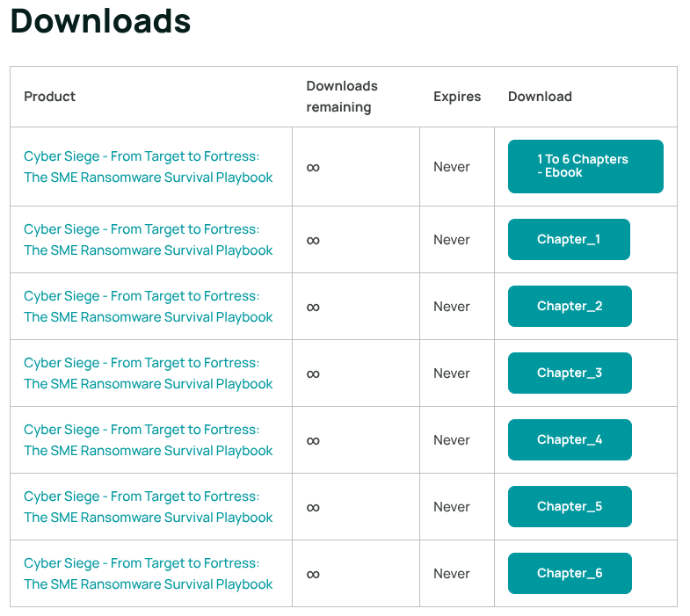Click Never in the Chapter_5 row
This screenshot has width=690, height=616.
452,507
